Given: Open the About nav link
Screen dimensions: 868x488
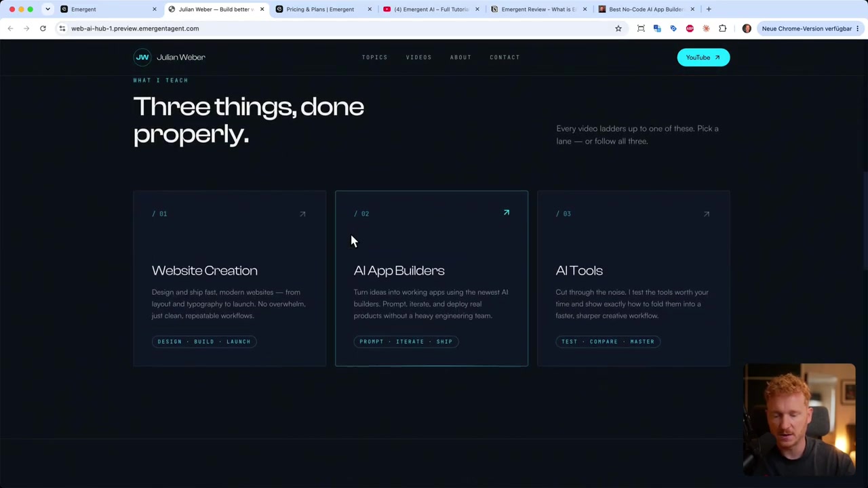Looking at the screenshot, I should point(460,58).
